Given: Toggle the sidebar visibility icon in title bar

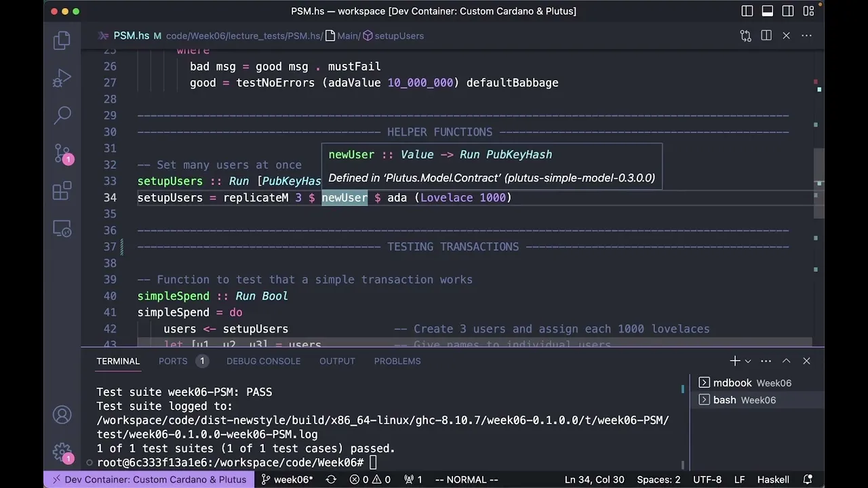Looking at the screenshot, I should [747, 11].
